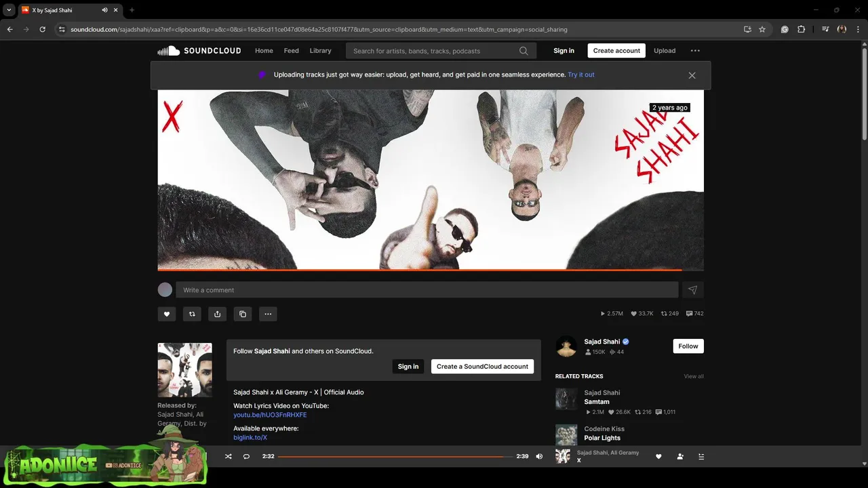868x488 pixels.
Task: Like the playing track in the player bar
Action: click(658, 457)
